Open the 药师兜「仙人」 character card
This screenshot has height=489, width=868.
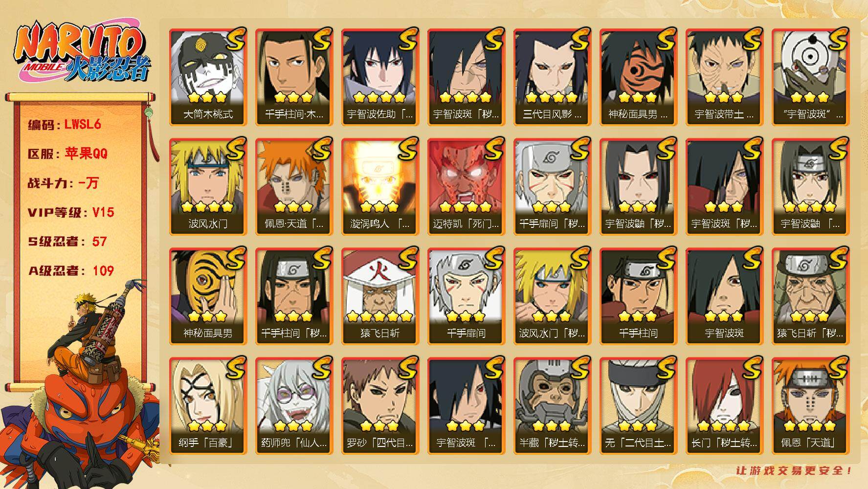(x=294, y=406)
